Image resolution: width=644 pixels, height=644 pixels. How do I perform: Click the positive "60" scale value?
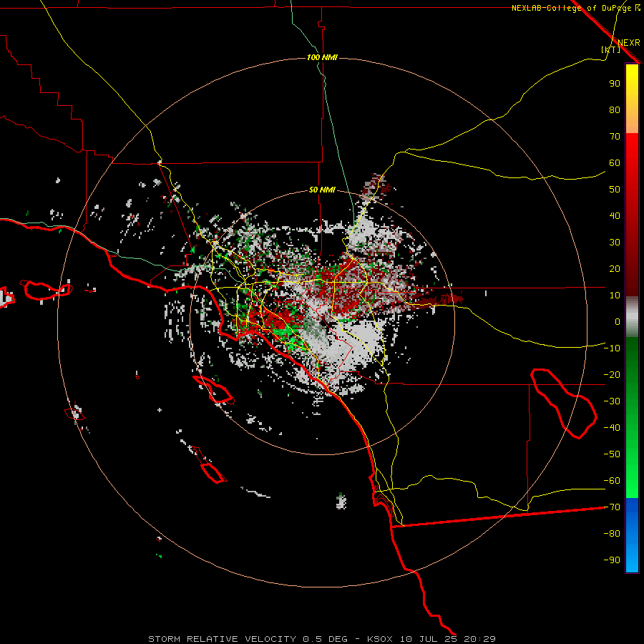[x=615, y=162]
